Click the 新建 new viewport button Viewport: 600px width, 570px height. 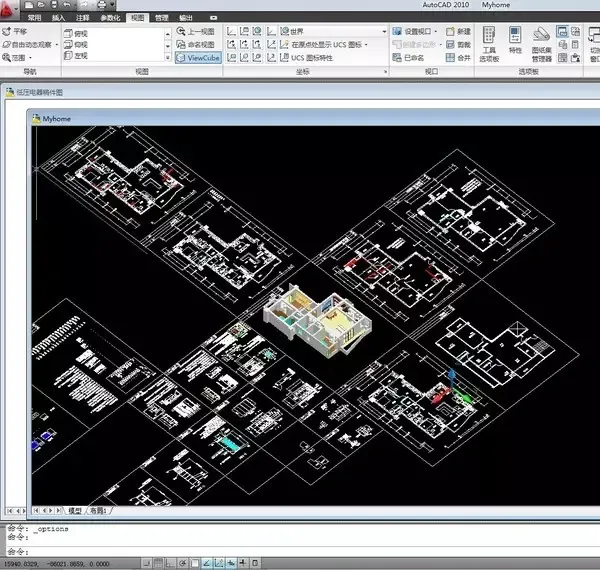click(457, 31)
